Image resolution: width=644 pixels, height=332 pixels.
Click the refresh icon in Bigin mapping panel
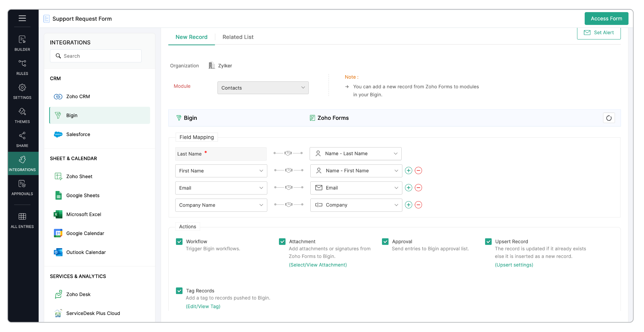(x=609, y=118)
